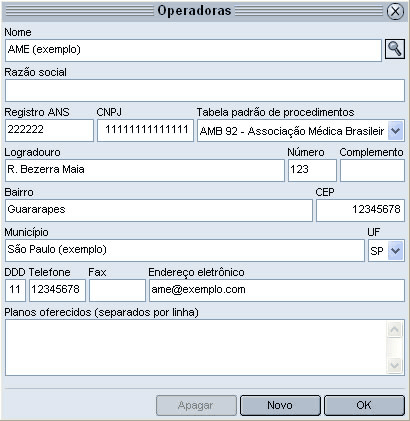Screen dimensions: 410x421
Task: Focus the Logradouro address field
Action: [145, 170]
